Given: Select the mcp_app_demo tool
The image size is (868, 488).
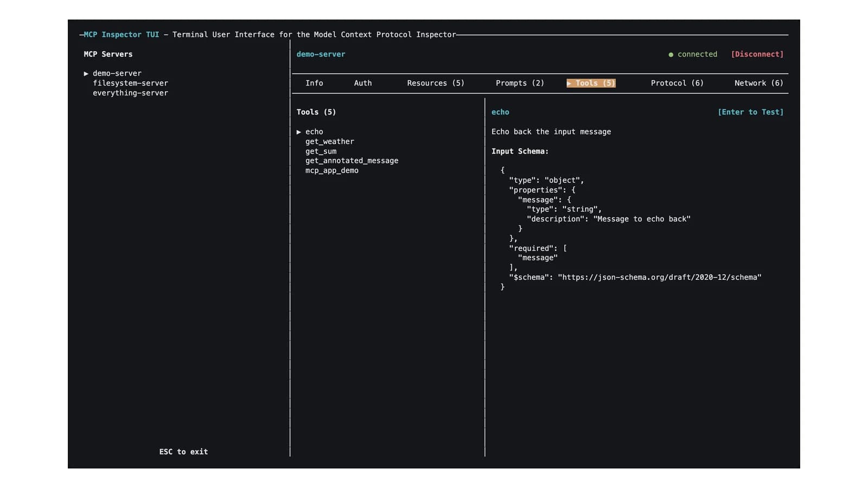Looking at the screenshot, I should 331,170.
